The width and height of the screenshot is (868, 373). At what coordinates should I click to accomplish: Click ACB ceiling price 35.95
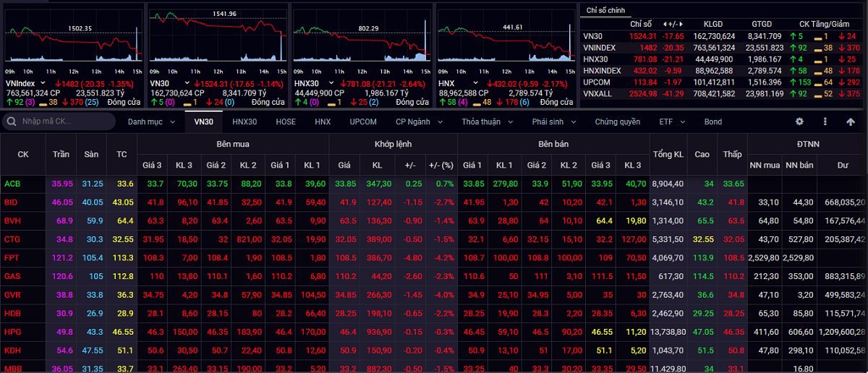click(62, 184)
